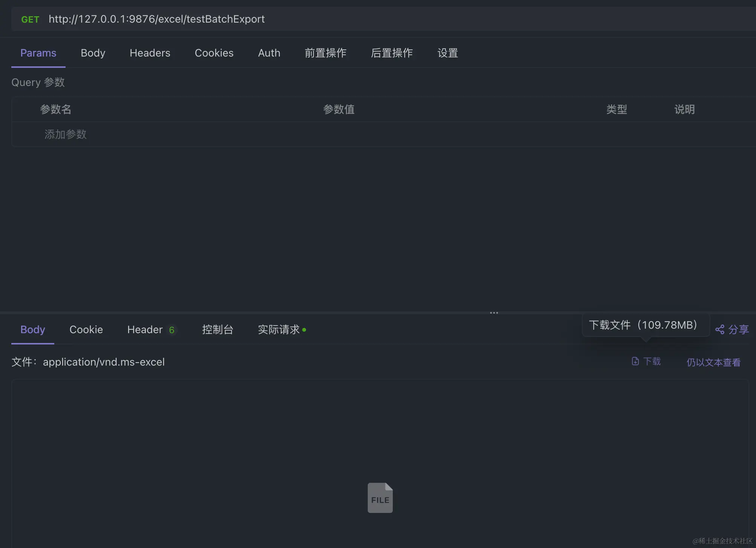This screenshot has width=756, height=548.
Task: Select the GET method dropdown
Action: click(30, 19)
